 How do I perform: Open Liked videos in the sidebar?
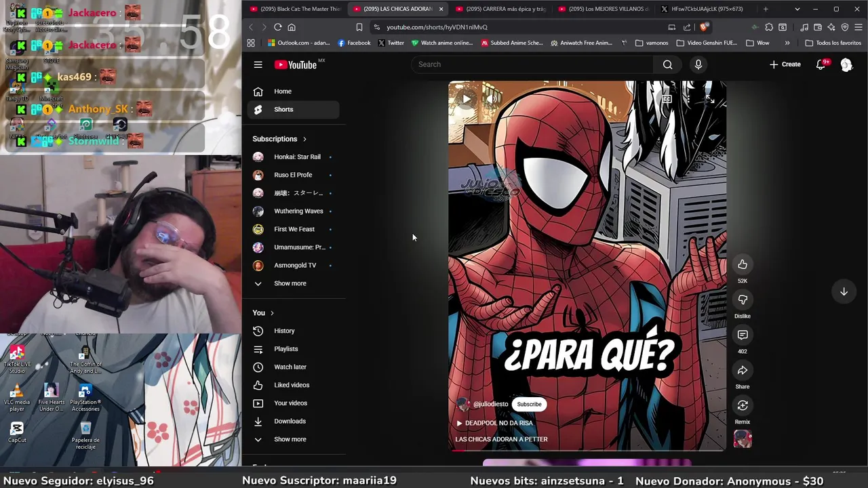pos(293,385)
